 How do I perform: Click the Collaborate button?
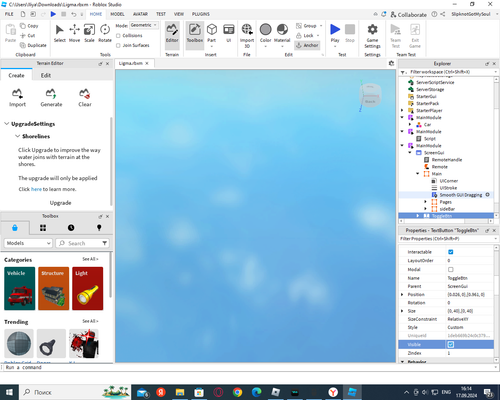(409, 15)
